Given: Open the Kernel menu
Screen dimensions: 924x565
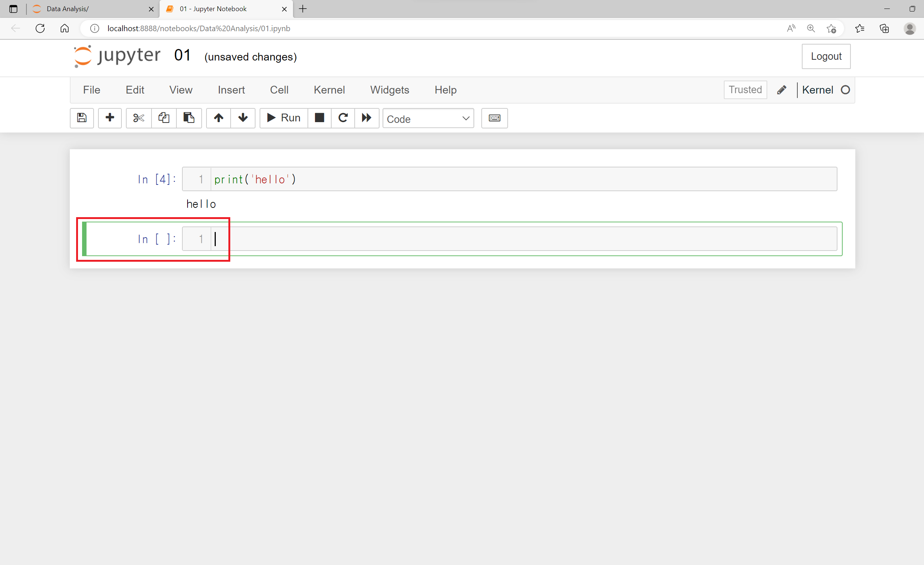Looking at the screenshot, I should pos(329,89).
